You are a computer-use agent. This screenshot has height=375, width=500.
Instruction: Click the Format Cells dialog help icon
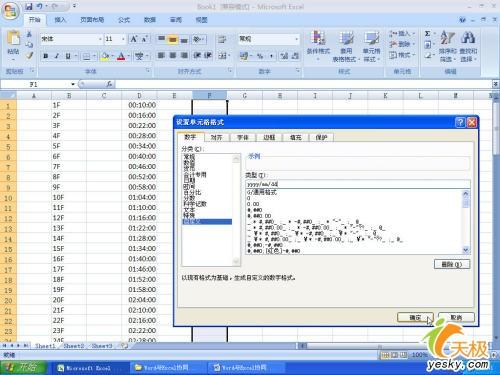(x=460, y=122)
